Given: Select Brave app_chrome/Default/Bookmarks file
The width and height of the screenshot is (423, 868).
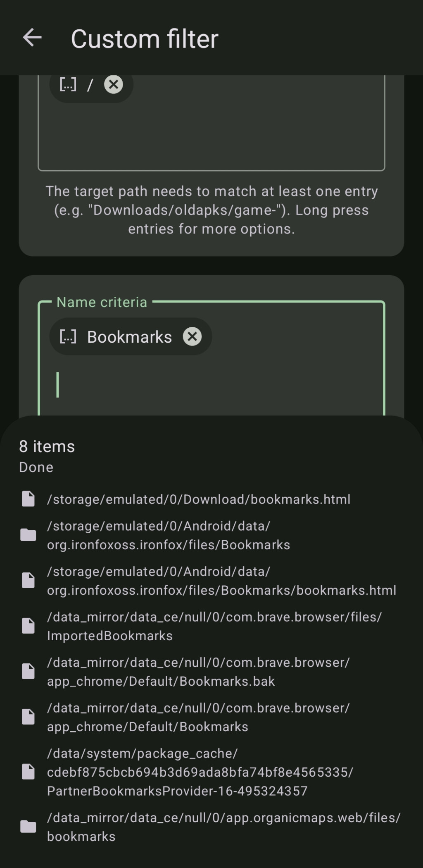Looking at the screenshot, I should (x=198, y=717).
